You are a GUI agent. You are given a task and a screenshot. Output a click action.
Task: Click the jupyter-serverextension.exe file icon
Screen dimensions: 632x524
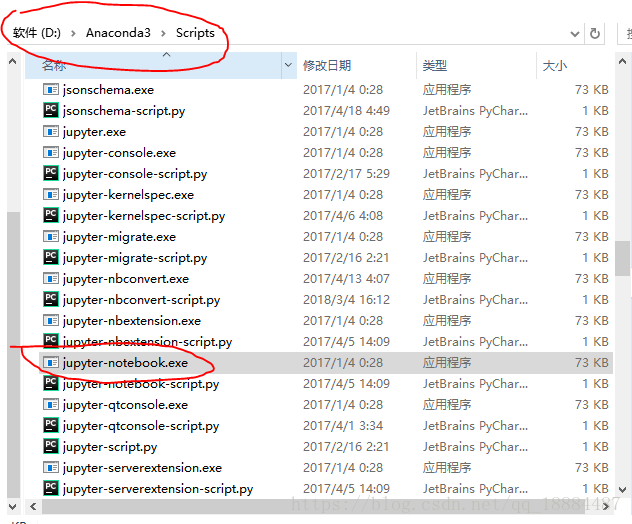pos(51,468)
